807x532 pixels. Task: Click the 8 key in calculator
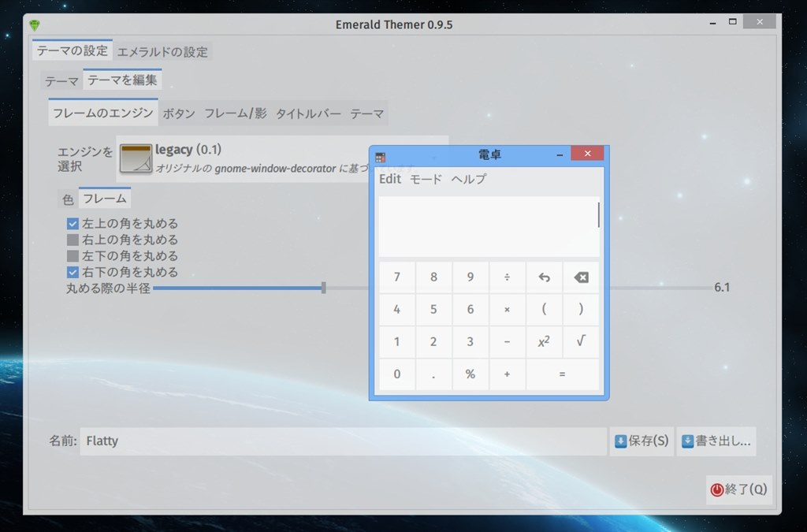(434, 277)
